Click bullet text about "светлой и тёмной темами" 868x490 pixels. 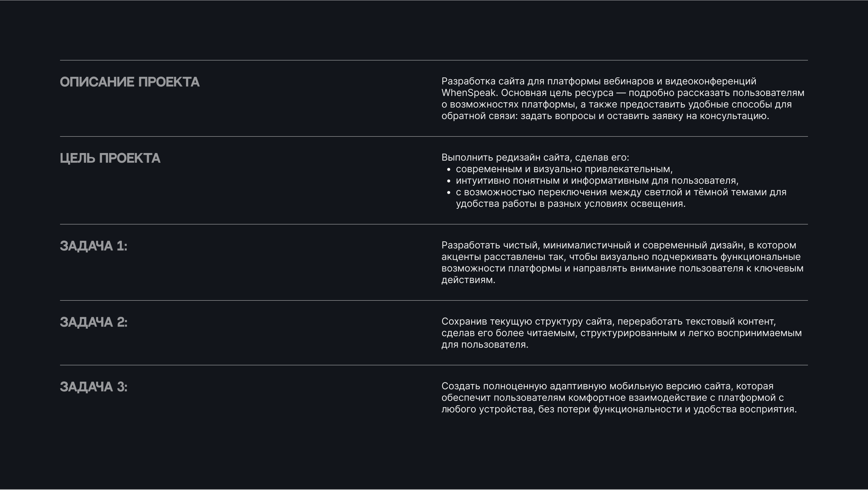[x=621, y=192]
